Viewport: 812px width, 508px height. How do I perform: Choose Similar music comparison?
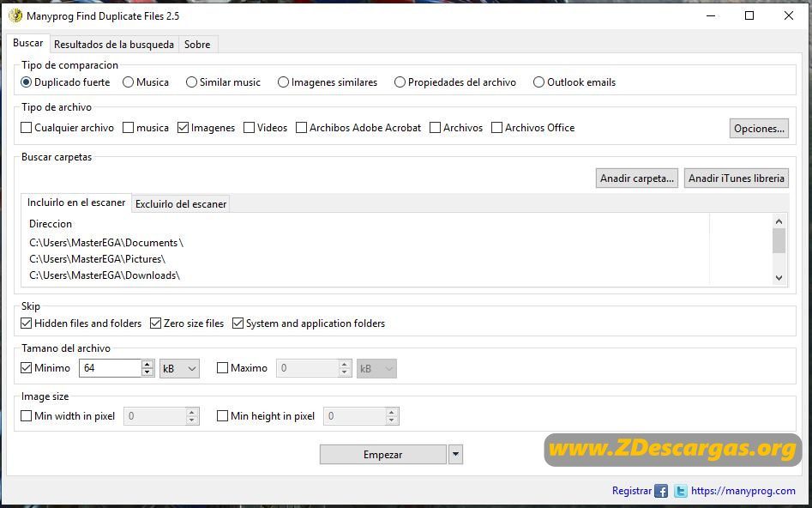223,82
